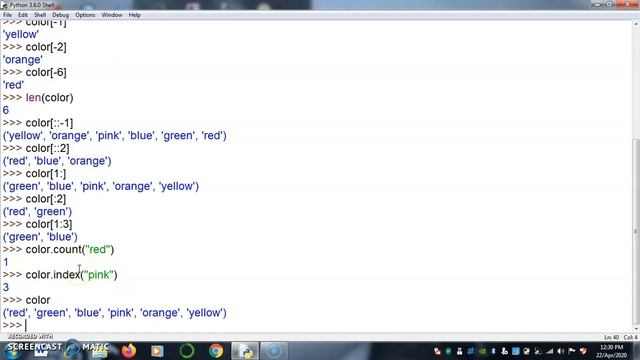Click the 'orange' output line
Screen dimensions: 640x360
point(22,60)
